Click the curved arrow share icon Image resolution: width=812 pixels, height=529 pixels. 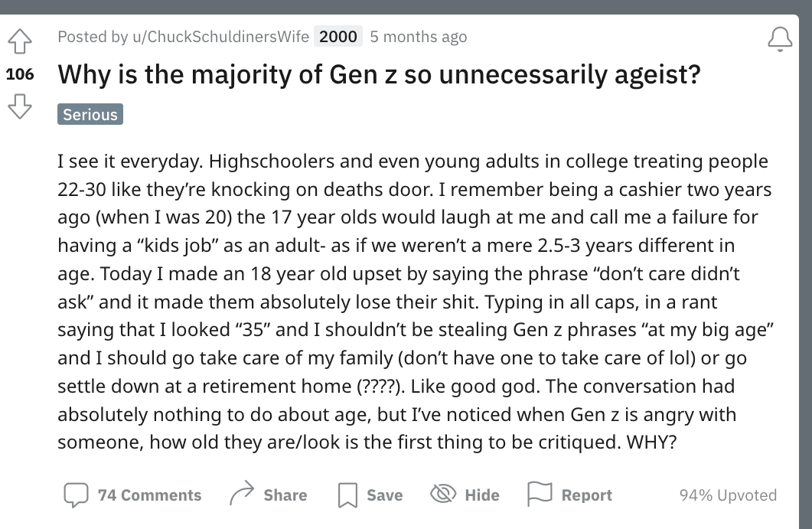point(242,493)
